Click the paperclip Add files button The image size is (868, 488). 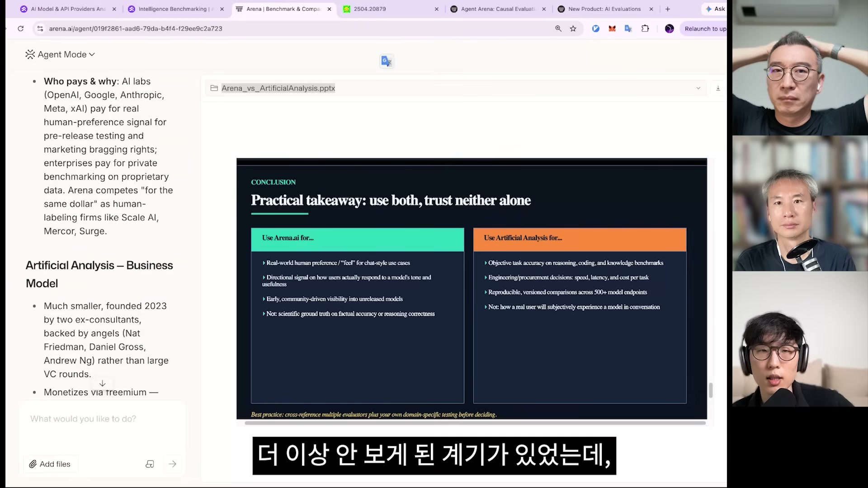pyautogui.click(x=50, y=464)
